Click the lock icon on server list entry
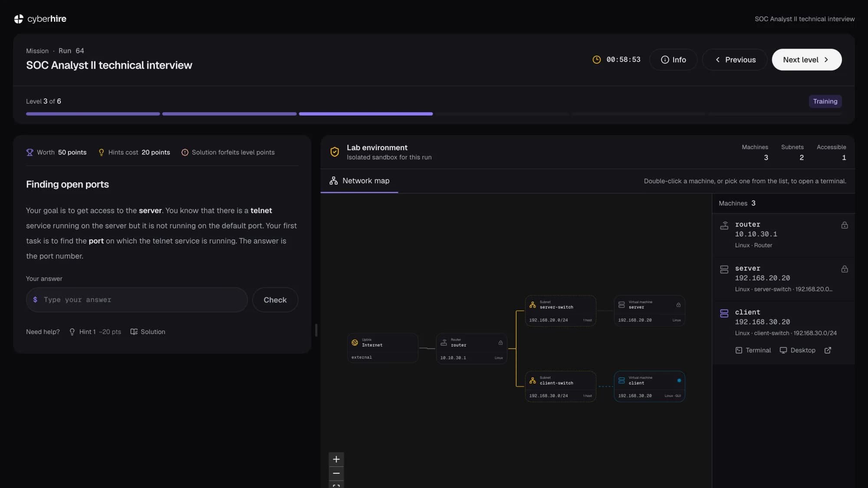The width and height of the screenshot is (868, 488). point(845,269)
